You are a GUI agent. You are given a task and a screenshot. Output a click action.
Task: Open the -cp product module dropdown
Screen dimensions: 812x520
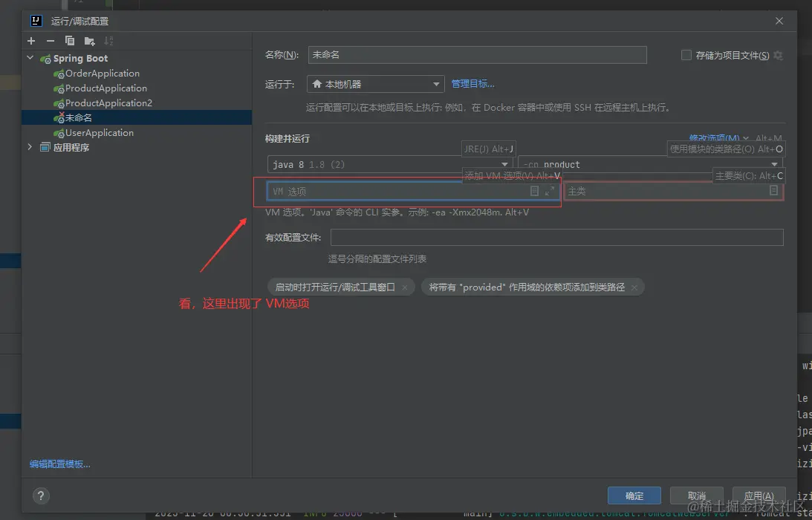(x=651, y=165)
